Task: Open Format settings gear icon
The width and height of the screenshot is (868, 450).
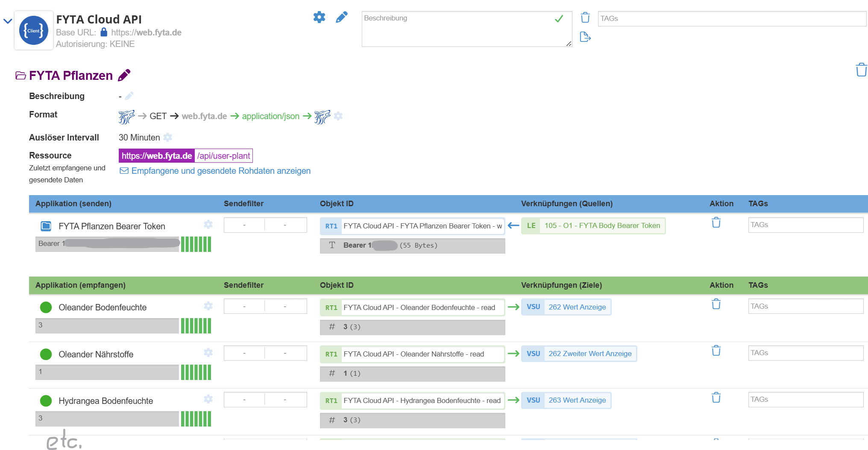Action: [338, 116]
